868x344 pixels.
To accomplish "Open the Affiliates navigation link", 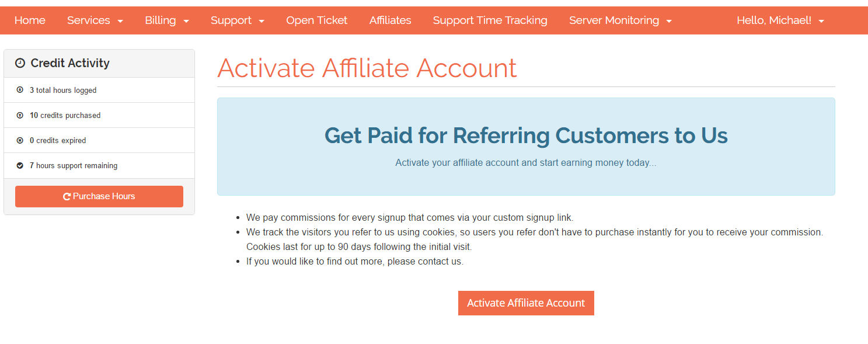I will (x=391, y=20).
